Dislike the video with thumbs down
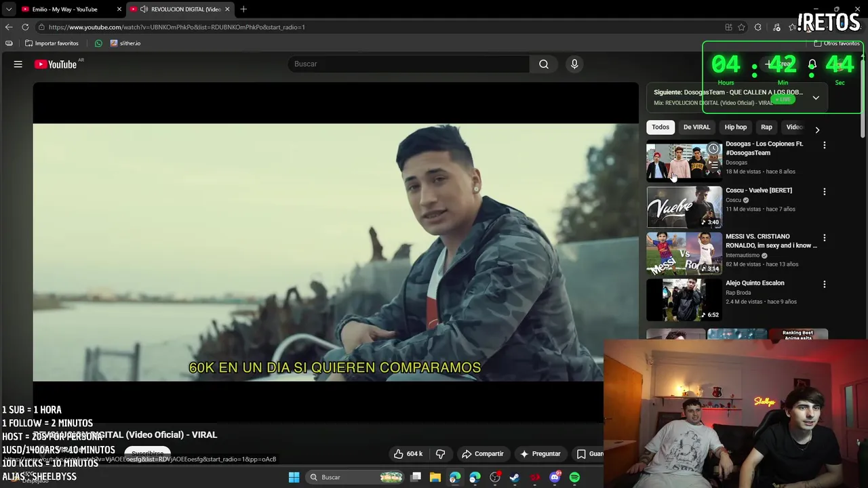The width and height of the screenshot is (868, 488). click(440, 453)
